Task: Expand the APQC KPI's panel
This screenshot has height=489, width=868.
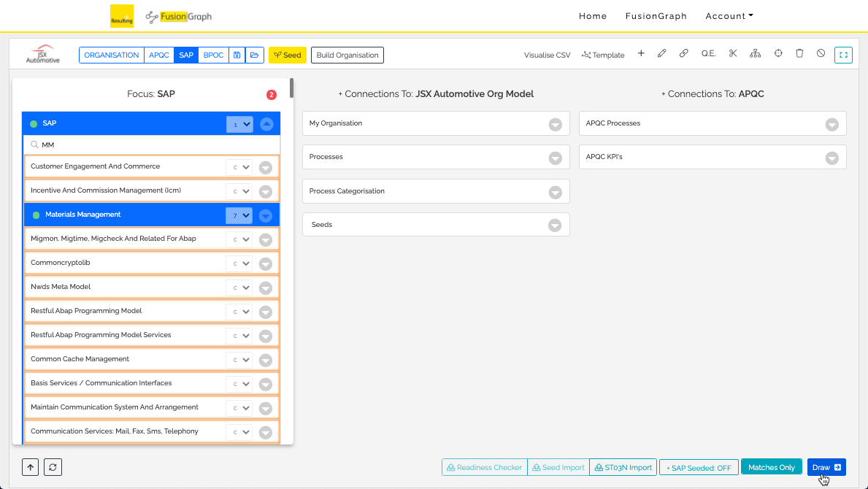Action: [x=832, y=158]
